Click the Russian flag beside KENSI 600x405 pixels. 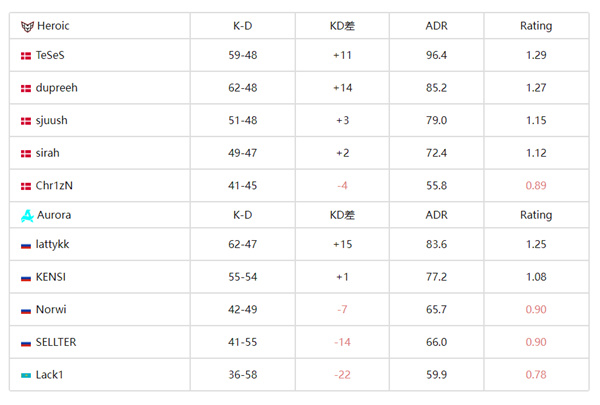point(26,278)
